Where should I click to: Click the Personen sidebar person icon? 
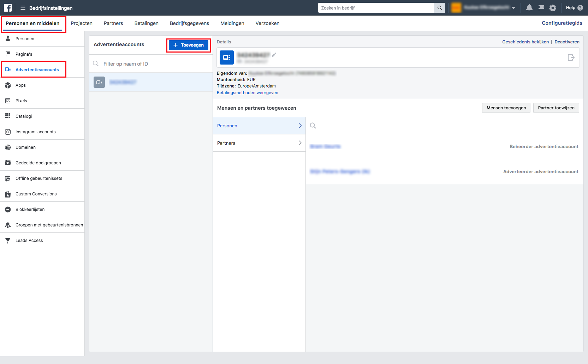(x=8, y=38)
